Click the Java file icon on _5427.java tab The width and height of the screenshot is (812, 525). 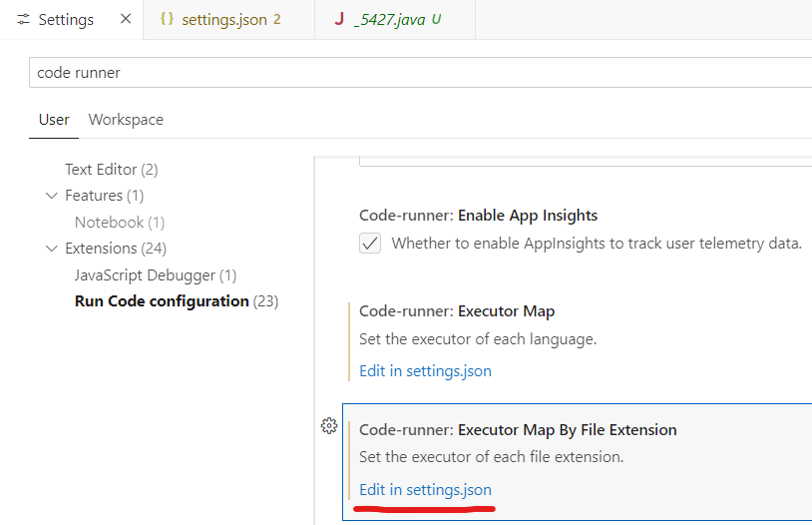(339, 20)
